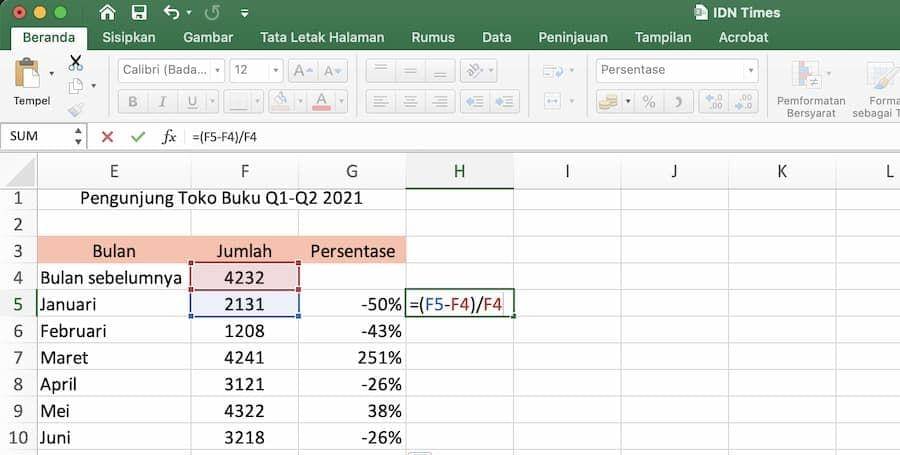Toggle Italic formatting

click(x=160, y=102)
